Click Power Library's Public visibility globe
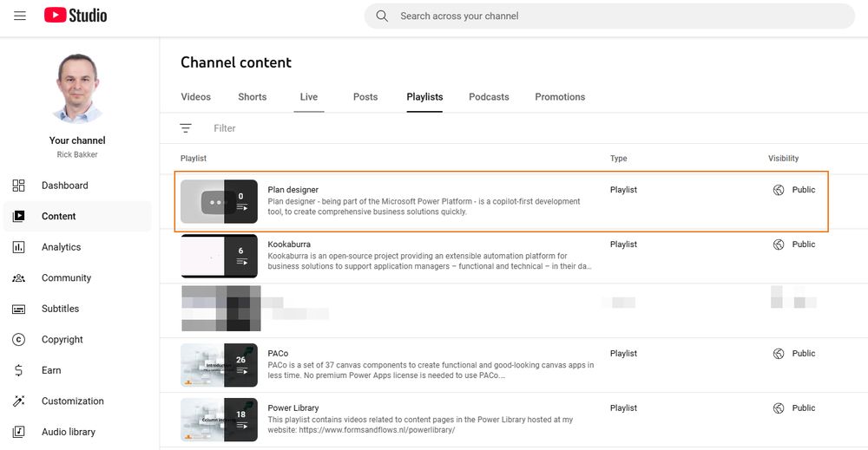868x450 pixels. 779,408
